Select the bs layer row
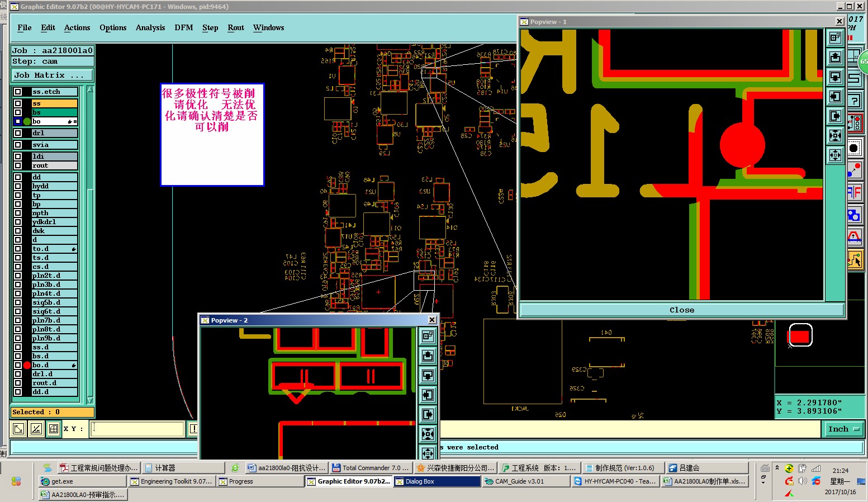The image size is (868, 502). [x=54, y=112]
